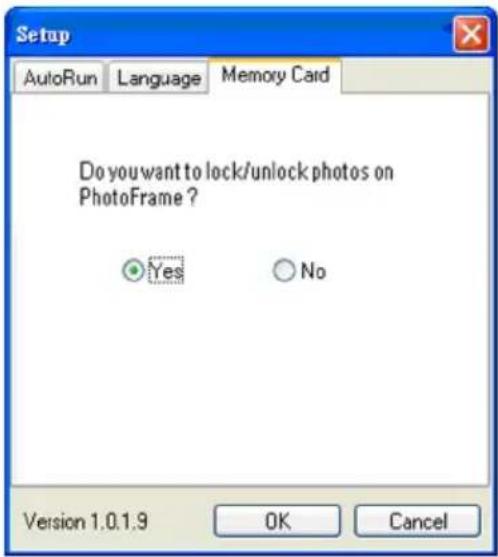Click the Yes label with the dotted focus box
The width and height of the screenshot is (498, 557).
click(166, 271)
